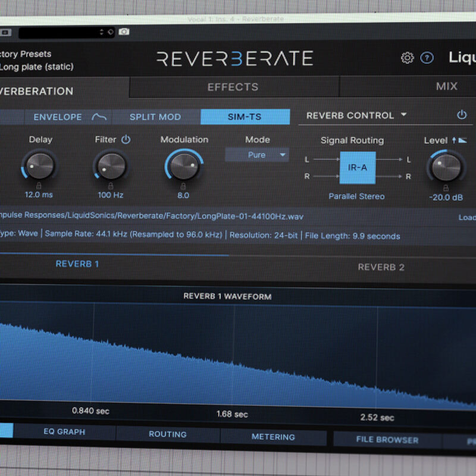Click the Factory Presets label

26,54
